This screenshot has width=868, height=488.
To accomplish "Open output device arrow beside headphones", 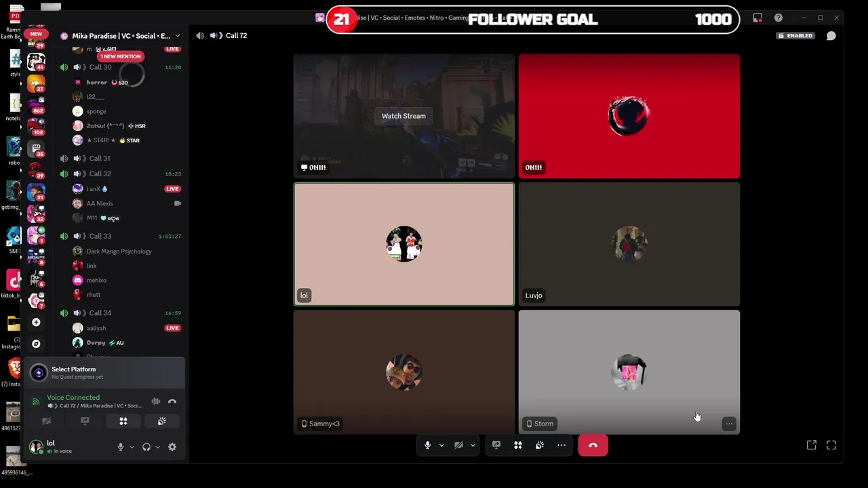I will 157,447.
